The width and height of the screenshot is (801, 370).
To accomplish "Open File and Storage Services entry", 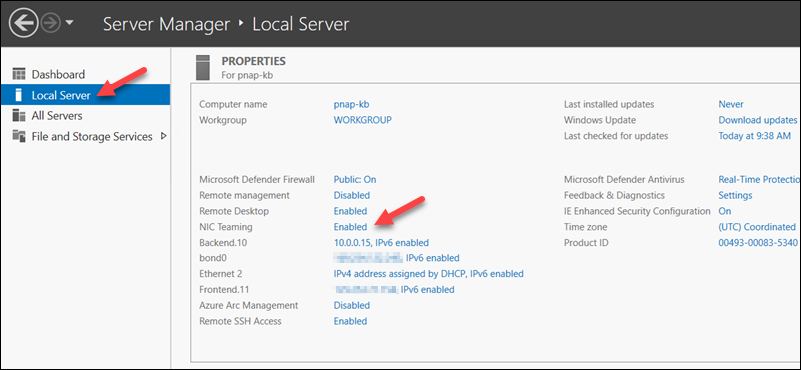I will (92, 136).
